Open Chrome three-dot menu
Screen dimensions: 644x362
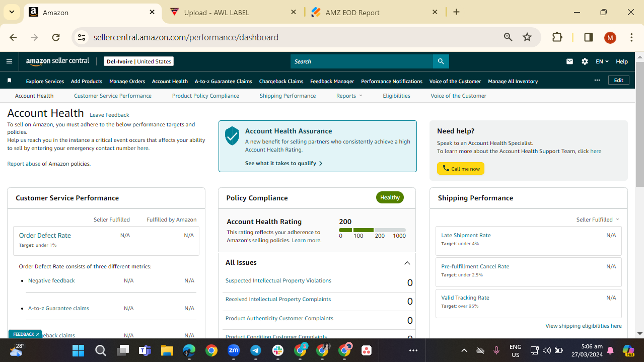coord(631,37)
